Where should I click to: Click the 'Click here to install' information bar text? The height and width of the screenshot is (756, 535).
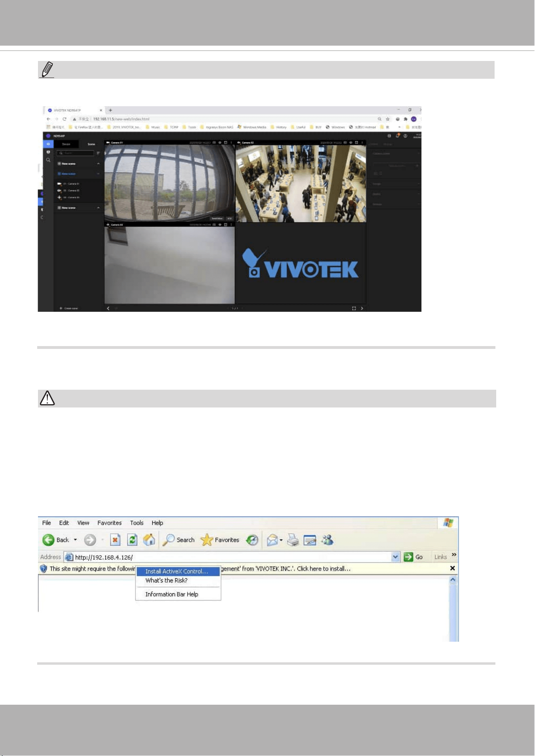(324, 569)
